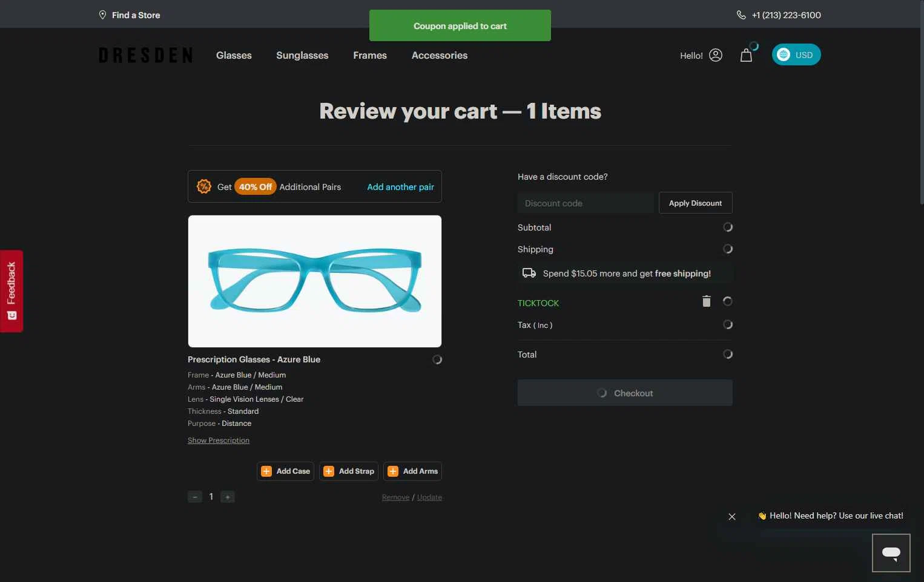The width and height of the screenshot is (924, 582).
Task: Click the Hello! greeting text
Action: [x=691, y=56]
